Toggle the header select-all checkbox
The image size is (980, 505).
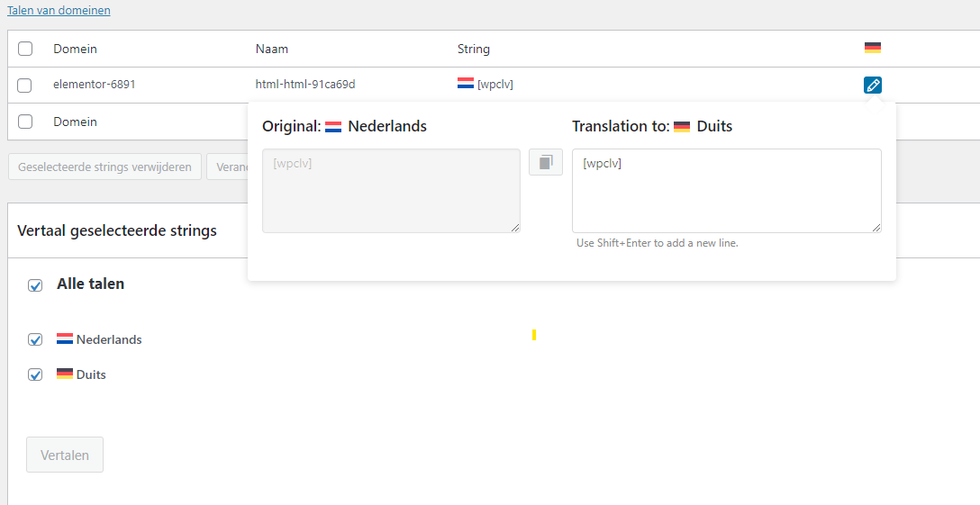[x=25, y=49]
